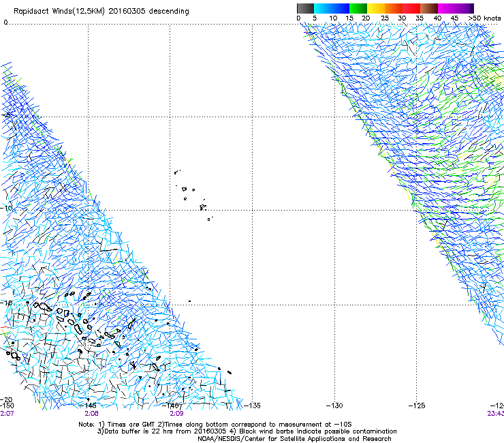
Task: Click the 2:09 pass time label
Action: [176, 414]
